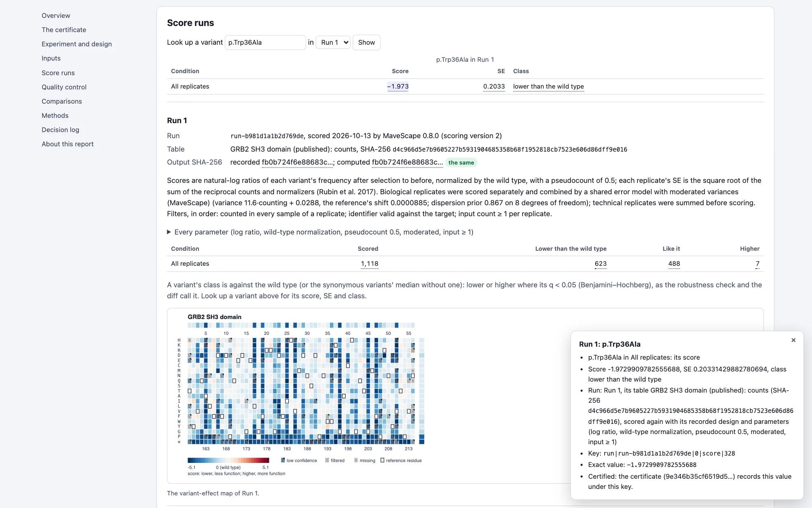Click the recorded hash fb0b724f6e88683c
Image resolution: width=812 pixels, height=508 pixels.
coord(297,162)
